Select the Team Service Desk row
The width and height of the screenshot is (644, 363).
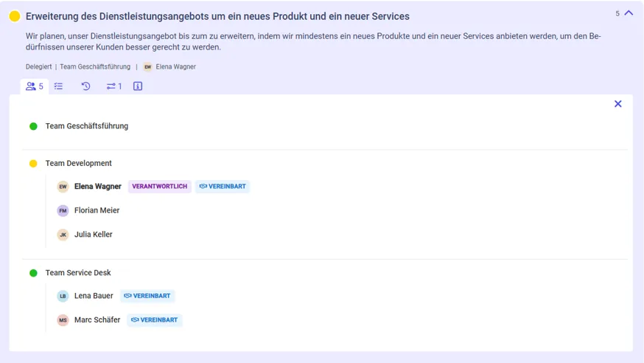[x=324, y=273]
